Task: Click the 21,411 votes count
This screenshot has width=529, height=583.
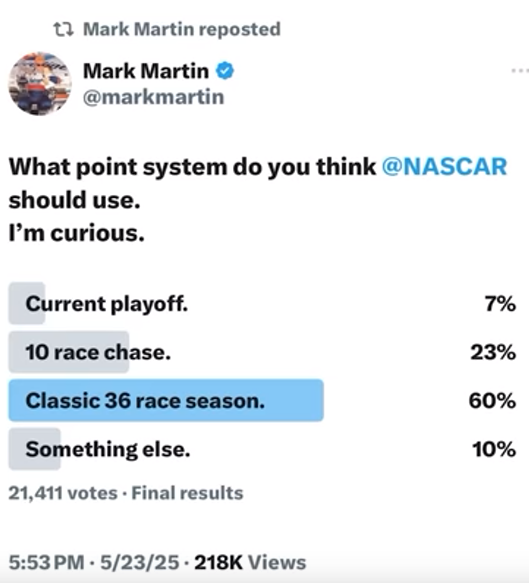Action: tap(63, 493)
